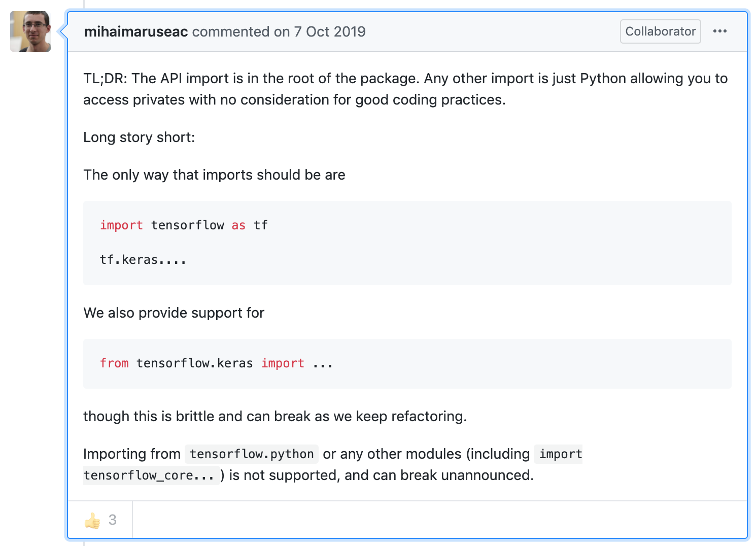Image resolution: width=756 pixels, height=546 pixels.
Task: Click the 'Long story short:' line
Action: tap(139, 138)
